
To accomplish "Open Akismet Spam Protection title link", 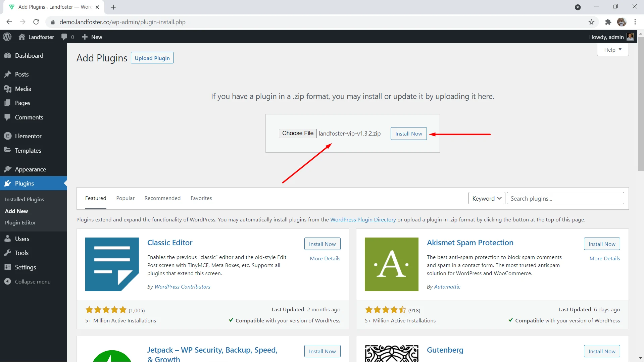I will tap(470, 243).
